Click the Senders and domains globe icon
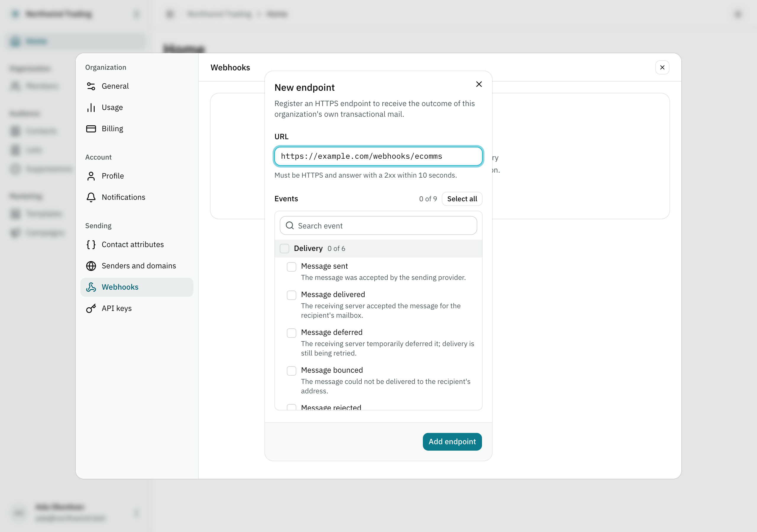 click(x=91, y=266)
